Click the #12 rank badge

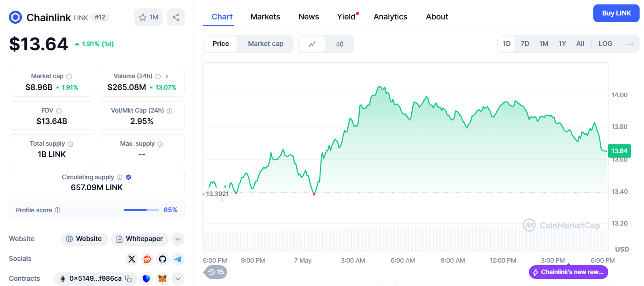coord(100,17)
